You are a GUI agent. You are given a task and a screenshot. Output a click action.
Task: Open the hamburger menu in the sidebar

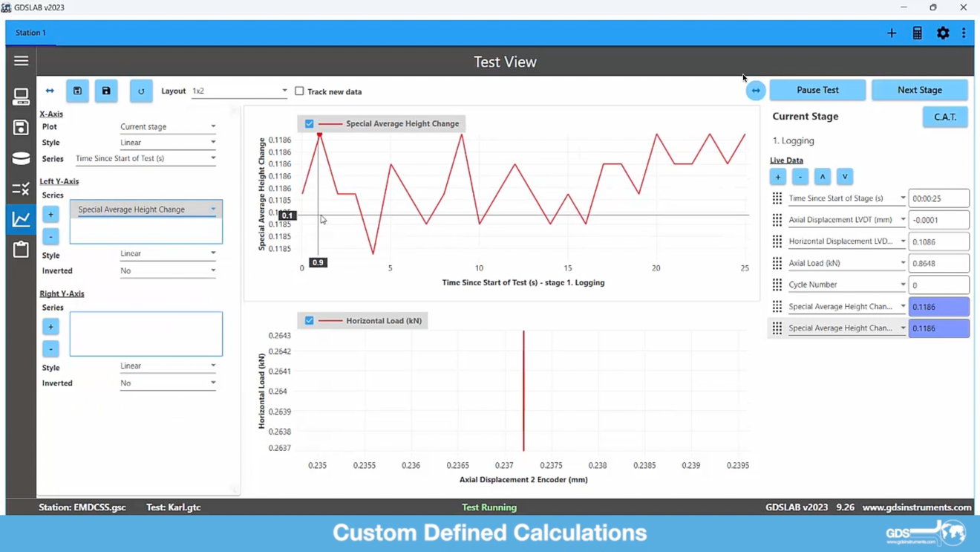[x=21, y=61]
